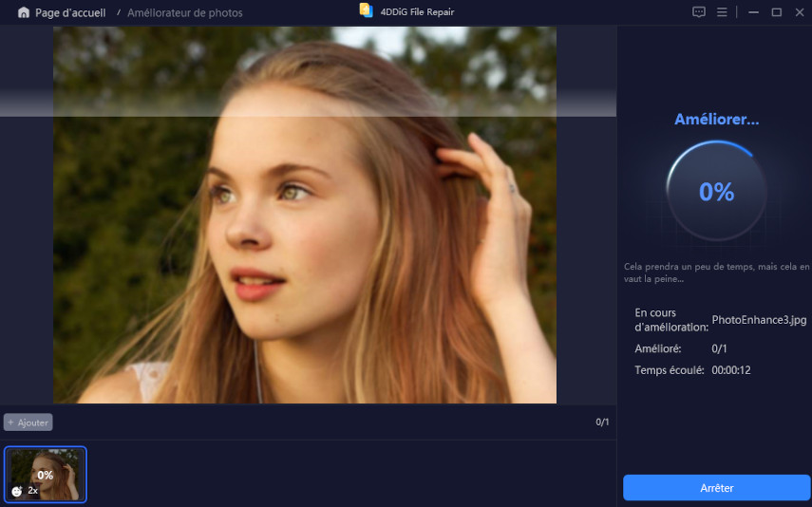
Task: Minimize the 4DDiG window
Action: click(x=753, y=12)
